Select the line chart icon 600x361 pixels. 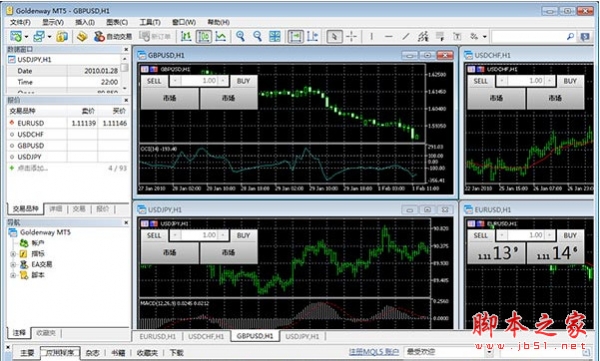coord(221,37)
